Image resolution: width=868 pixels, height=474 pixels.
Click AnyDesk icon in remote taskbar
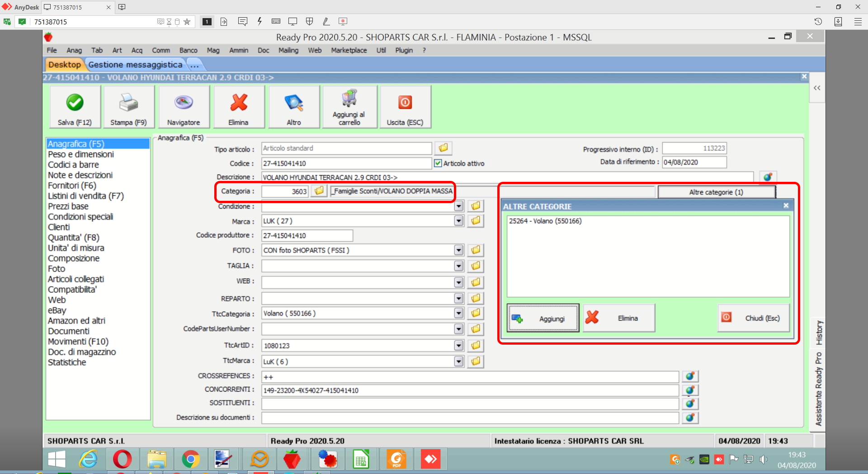point(430,460)
